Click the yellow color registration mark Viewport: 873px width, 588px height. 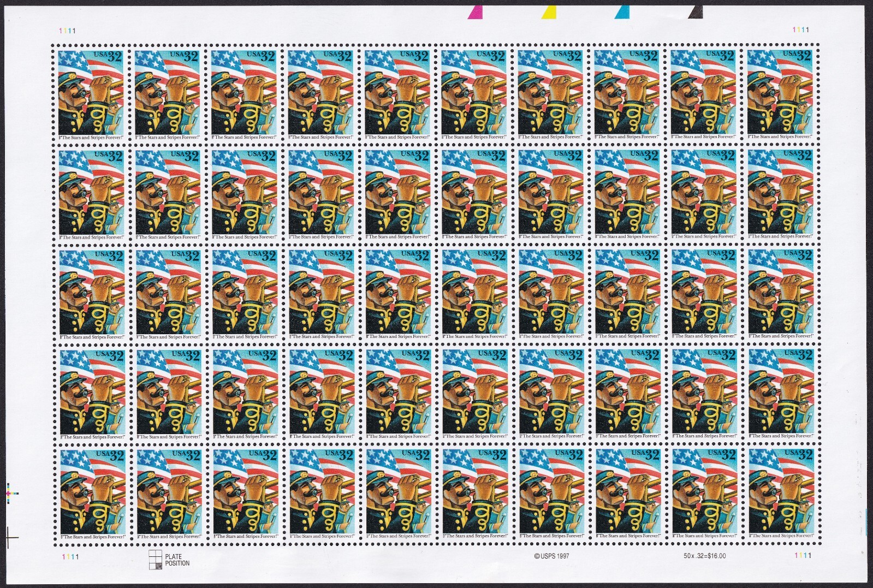[x=549, y=11]
